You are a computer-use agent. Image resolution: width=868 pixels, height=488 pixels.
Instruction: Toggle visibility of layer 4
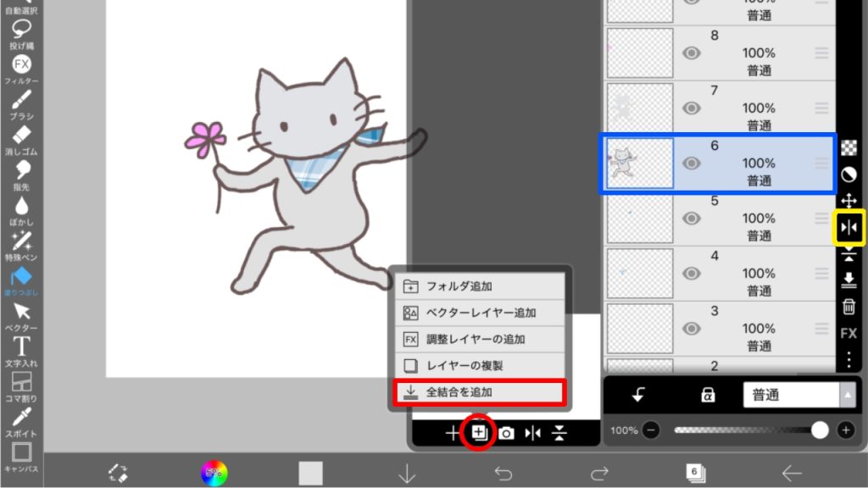click(692, 273)
